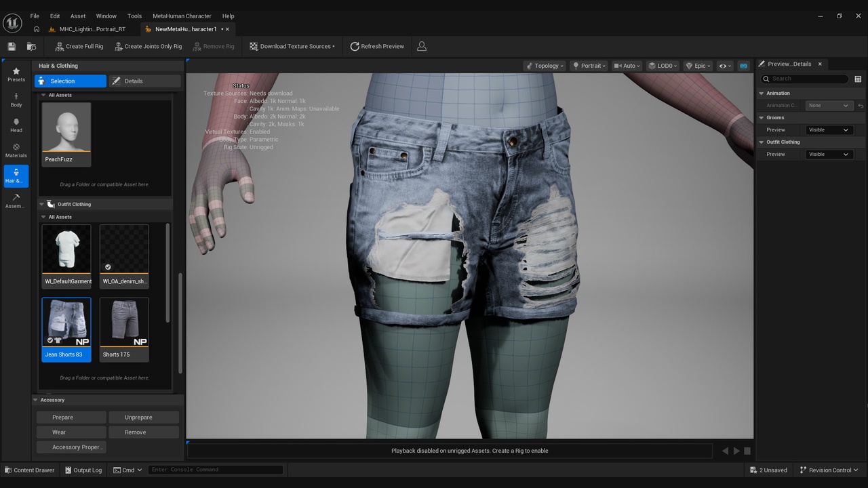Select the PeachFuzz groom thumbnail
This screenshot has width=868, height=488.
[x=66, y=134]
